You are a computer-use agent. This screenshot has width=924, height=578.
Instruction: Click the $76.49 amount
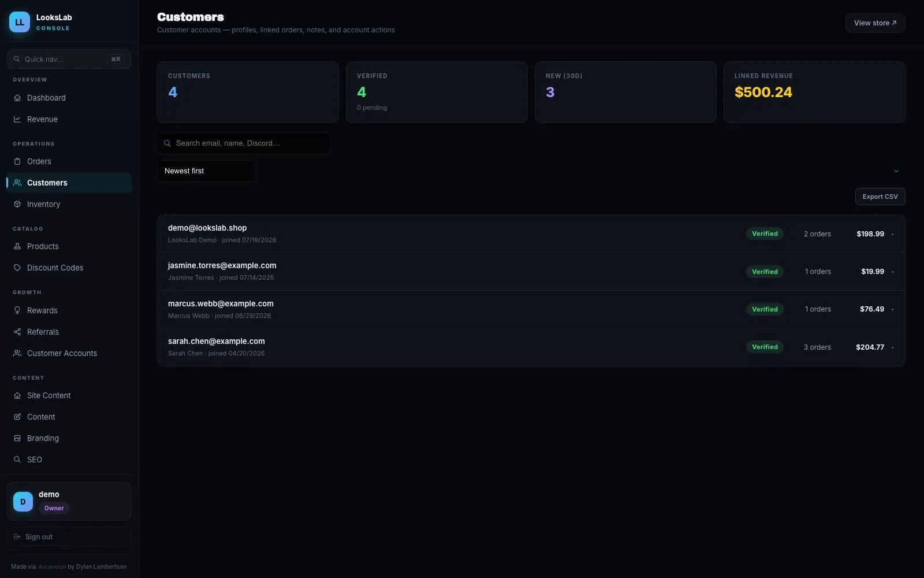click(872, 309)
